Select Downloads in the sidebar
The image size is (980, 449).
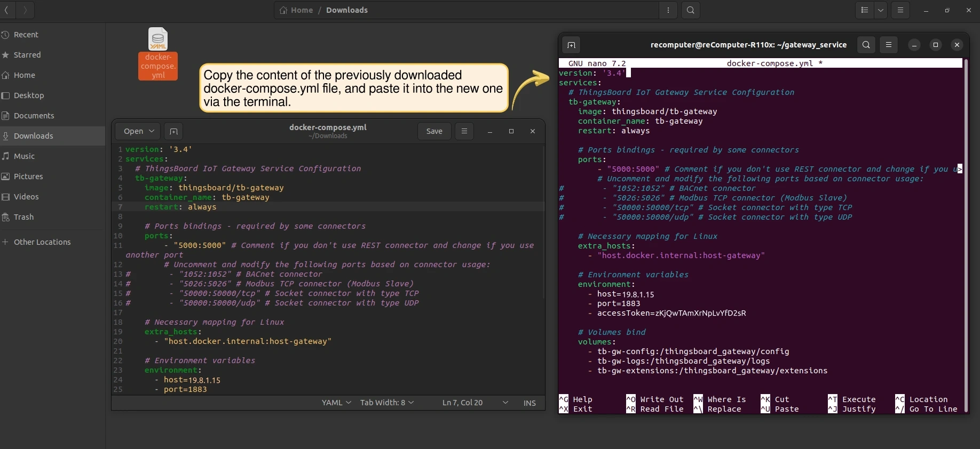[x=33, y=136]
